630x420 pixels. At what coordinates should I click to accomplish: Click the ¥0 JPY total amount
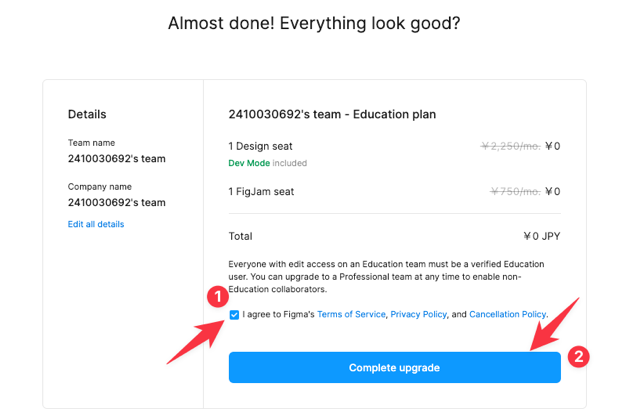[542, 236]
